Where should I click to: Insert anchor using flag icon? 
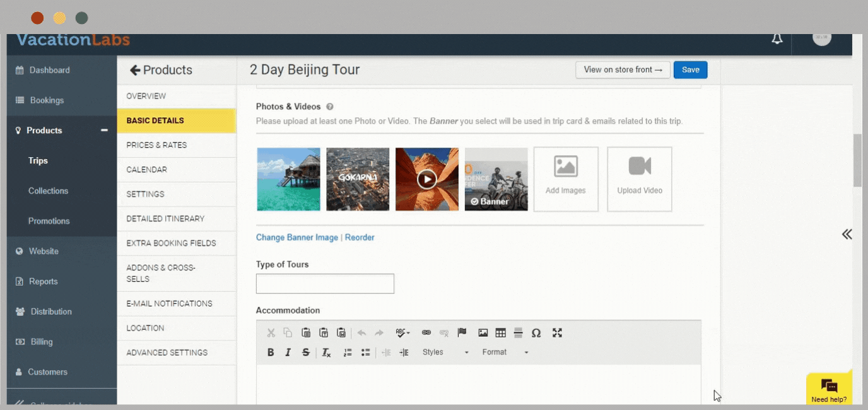pyautogui.click(x=462, y=333)
